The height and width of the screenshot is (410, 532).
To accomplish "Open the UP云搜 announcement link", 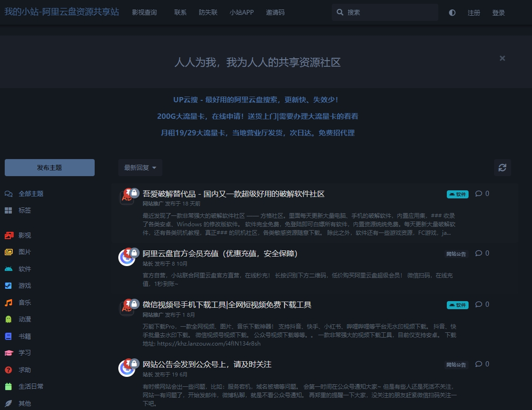I will pyautogui.click(x=257, y=100).
